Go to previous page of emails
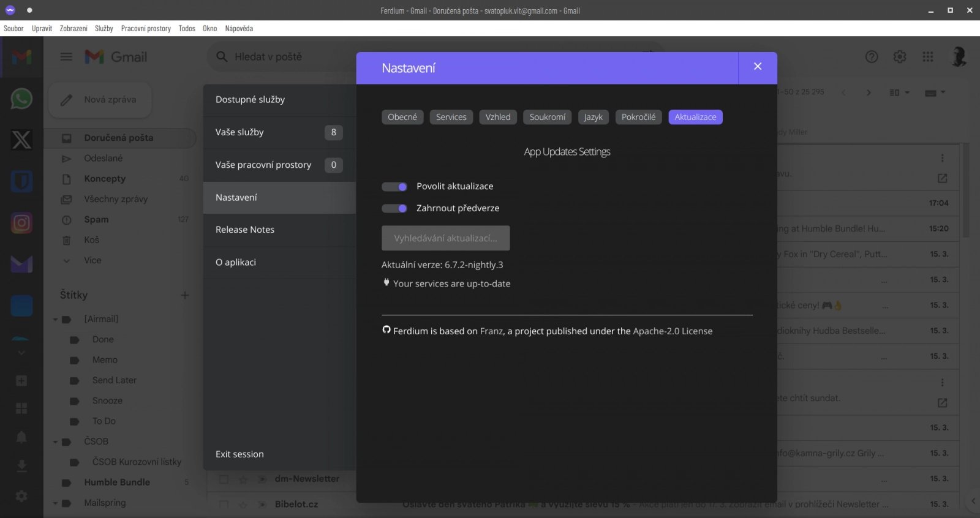The image size is (980, 518). tap(843, 92)
